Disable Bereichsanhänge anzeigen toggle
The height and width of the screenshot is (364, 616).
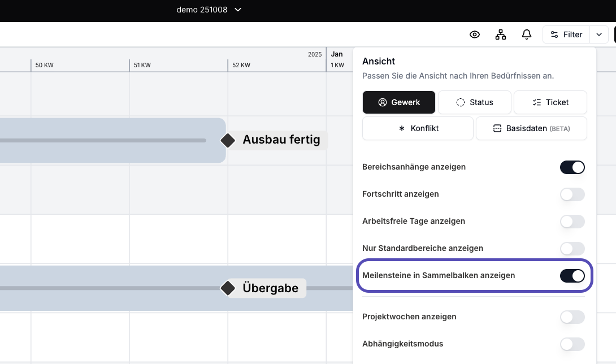coord(572,167)
